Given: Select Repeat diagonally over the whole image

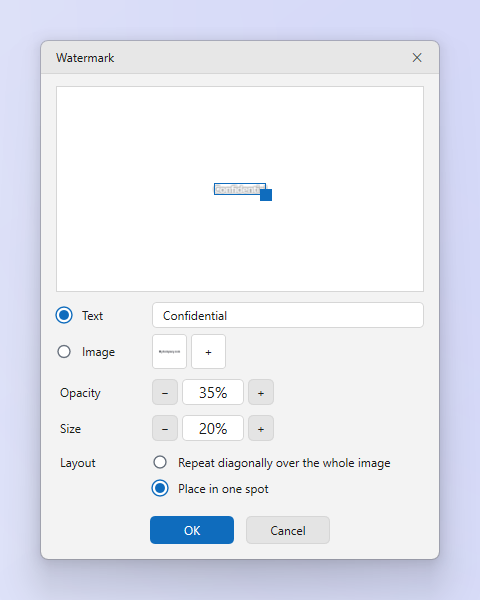Looking at the screenshot, I should click(160, 462).
